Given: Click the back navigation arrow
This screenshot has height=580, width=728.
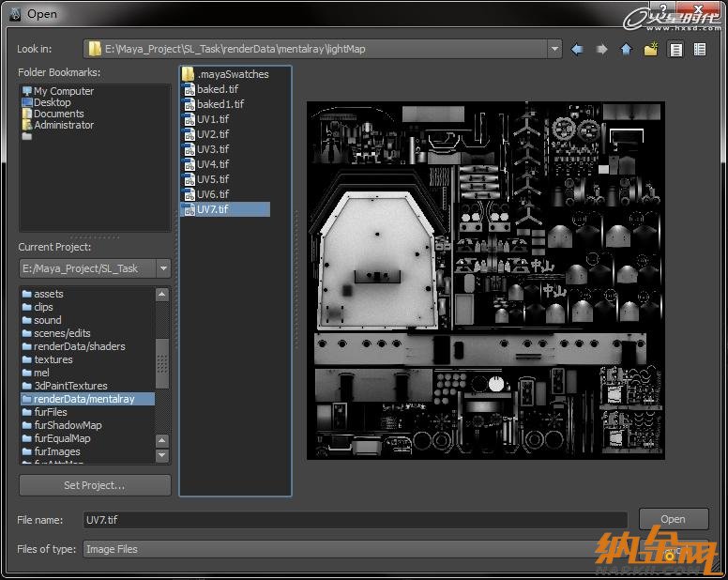Looking at the screenshot, I should (577, 49).
